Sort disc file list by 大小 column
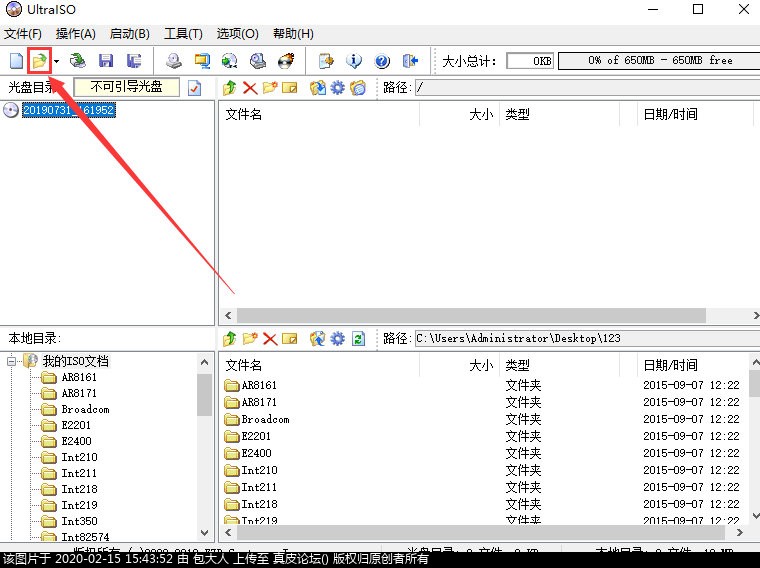The height and width of the screenshot is (568, 760). tap(459, 114)
